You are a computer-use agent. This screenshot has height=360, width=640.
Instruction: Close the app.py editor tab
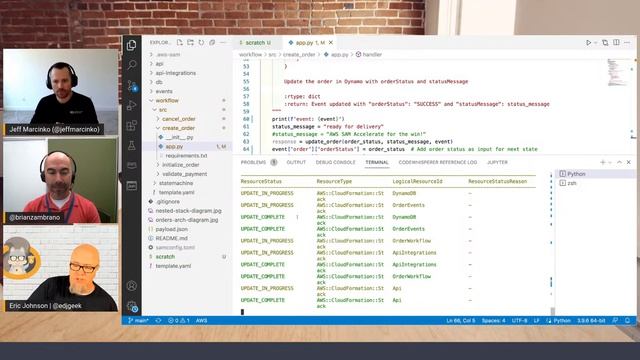pyautogui.click(x=331, y=42)
